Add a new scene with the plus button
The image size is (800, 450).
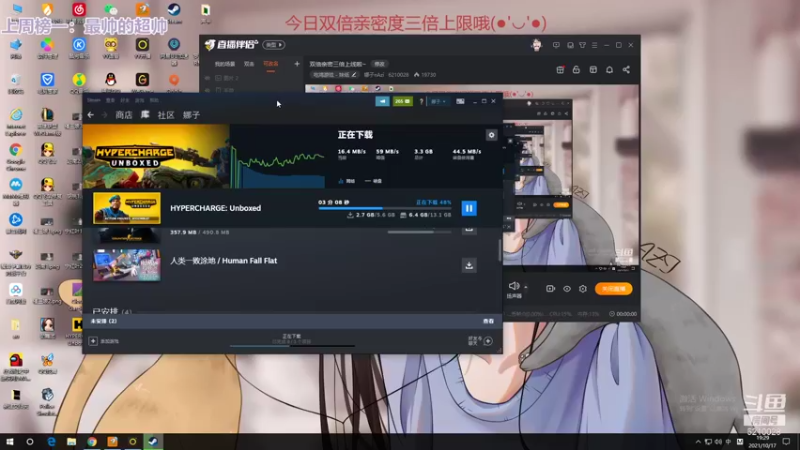coord(297,64)
